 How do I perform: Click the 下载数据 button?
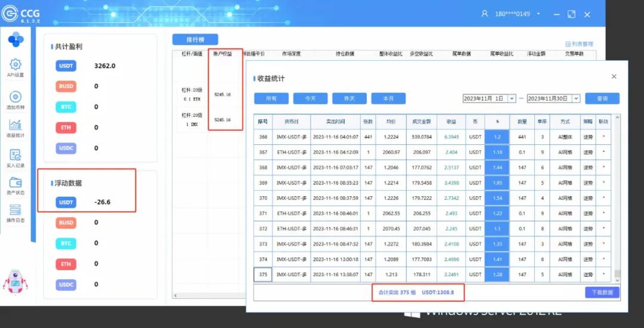[x=602, y=292]
